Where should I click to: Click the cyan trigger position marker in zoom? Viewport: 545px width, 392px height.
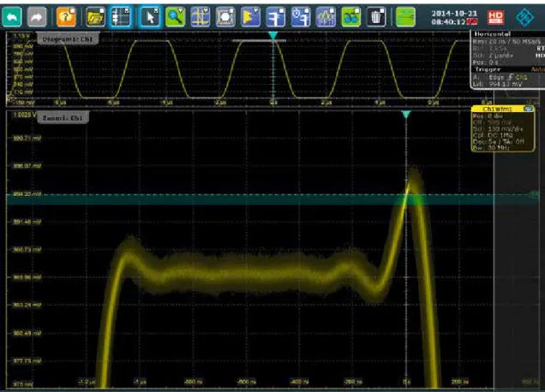(406, 114)
